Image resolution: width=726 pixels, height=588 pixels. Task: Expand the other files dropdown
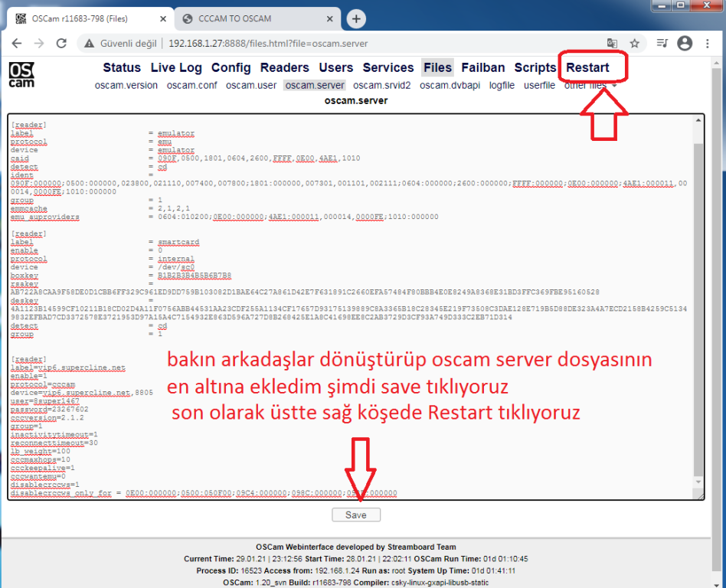pos(590,86)
